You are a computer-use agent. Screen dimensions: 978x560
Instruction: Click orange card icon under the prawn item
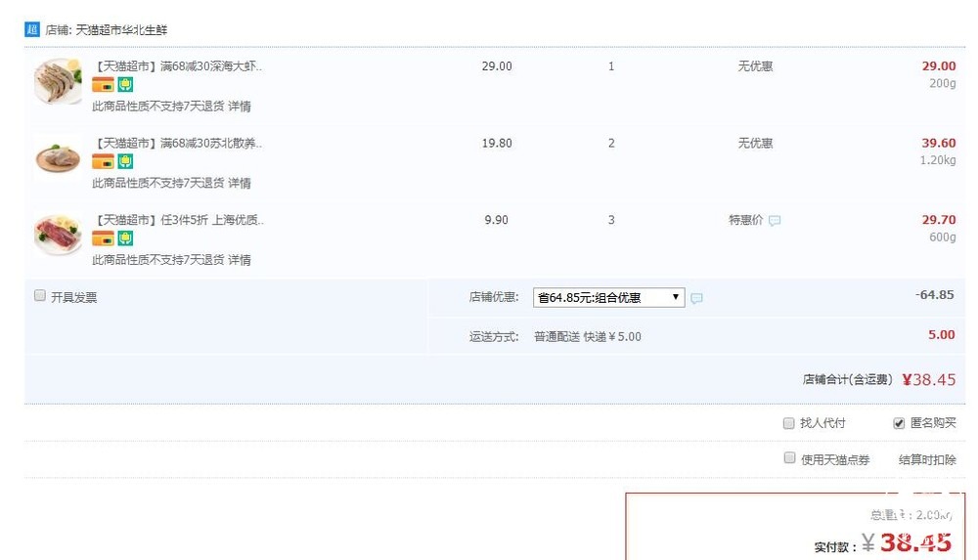point(103,84)
